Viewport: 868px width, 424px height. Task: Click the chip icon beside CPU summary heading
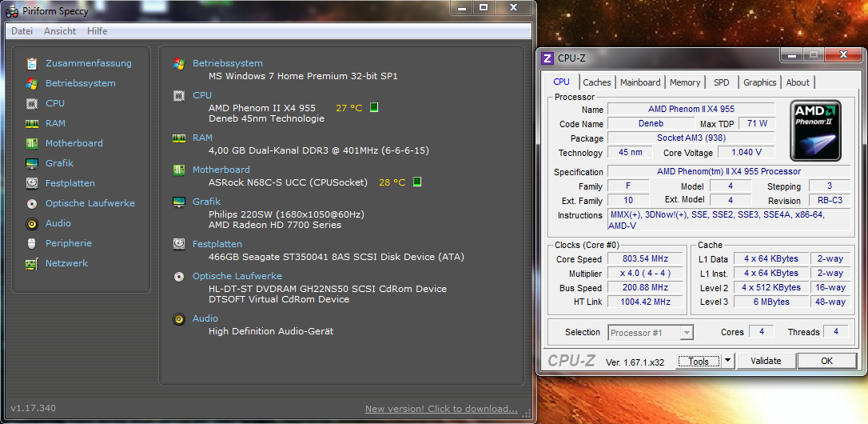[179, 95]
